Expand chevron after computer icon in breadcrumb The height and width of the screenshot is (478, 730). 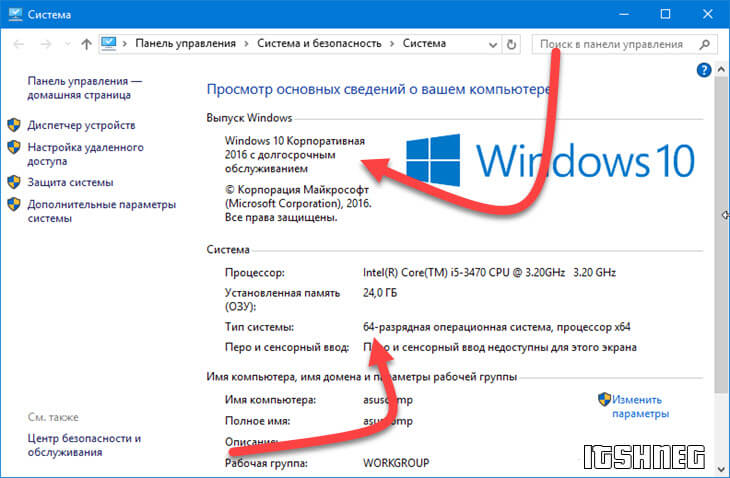tap(125, 44)
